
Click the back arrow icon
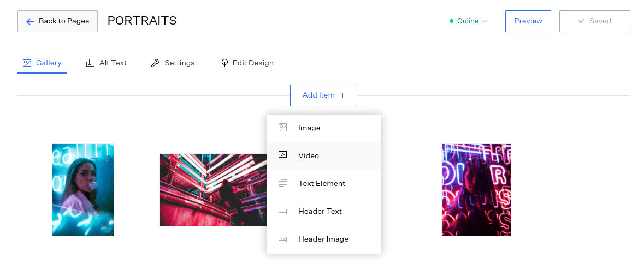[x=31, y=21]
